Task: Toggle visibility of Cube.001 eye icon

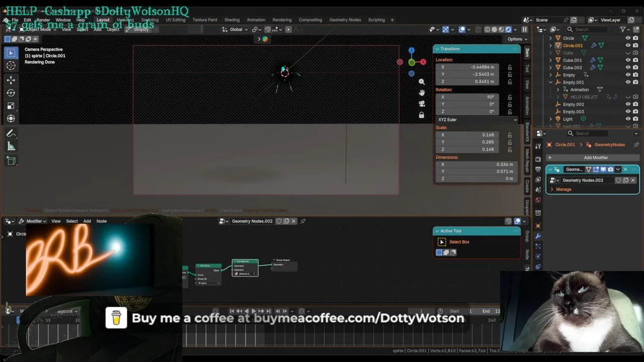Action: coord(628,60)
